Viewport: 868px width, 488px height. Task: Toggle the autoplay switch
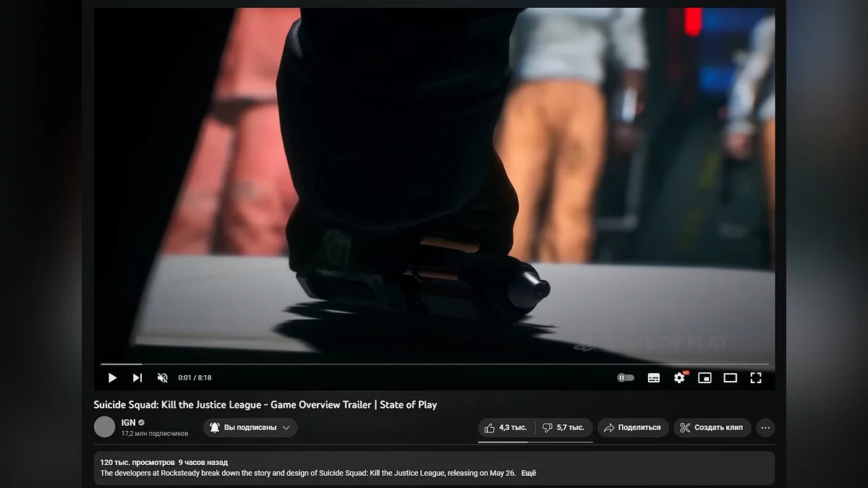pyautogui.click(x=626, y=377)
